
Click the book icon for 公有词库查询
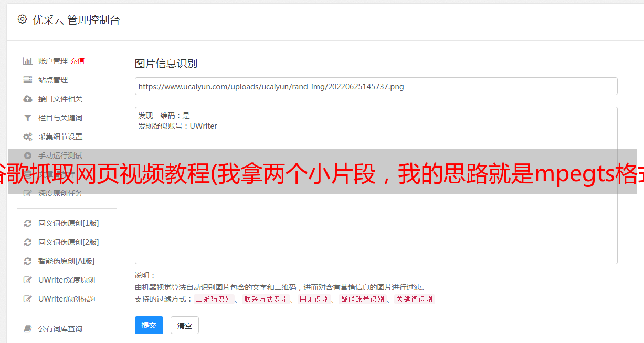28,329
